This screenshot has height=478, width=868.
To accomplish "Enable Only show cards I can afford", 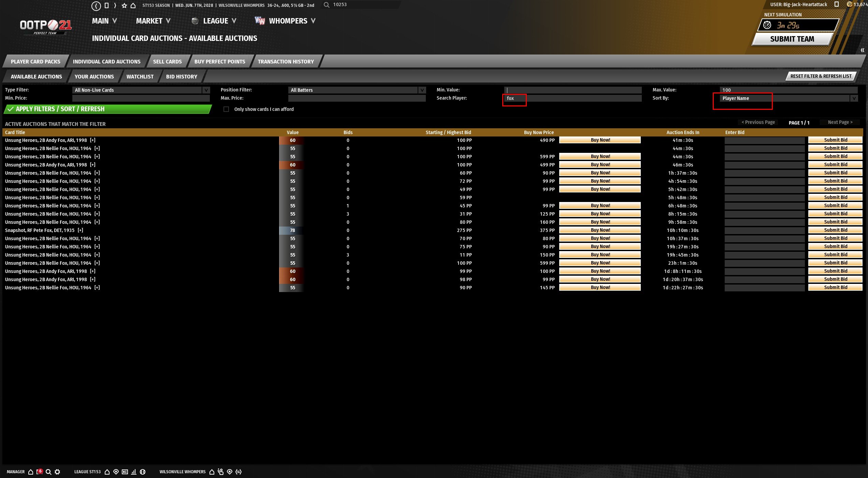I will [x=226, y=109].
